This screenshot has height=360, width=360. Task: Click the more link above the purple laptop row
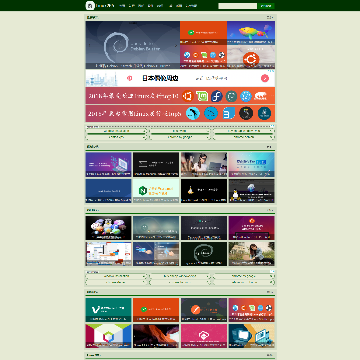(x=270, y=147)
